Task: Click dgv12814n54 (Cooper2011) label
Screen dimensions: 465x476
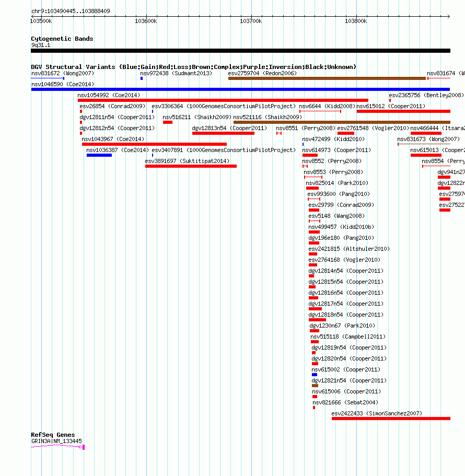Action: pos(346,271)
